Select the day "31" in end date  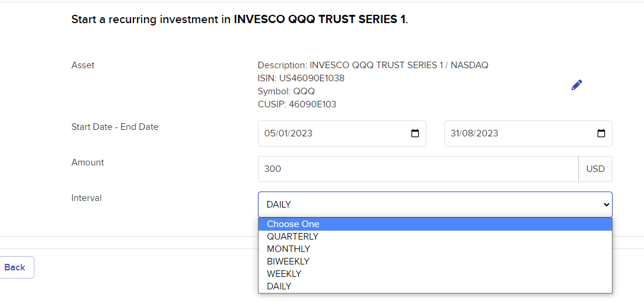click(x=455, y=133)
